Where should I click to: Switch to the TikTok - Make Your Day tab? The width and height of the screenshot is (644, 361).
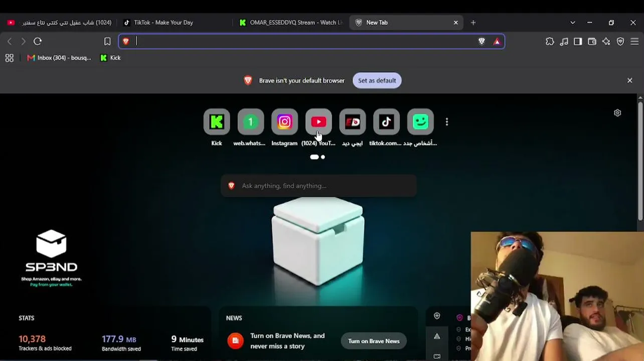tap(175, 23)
